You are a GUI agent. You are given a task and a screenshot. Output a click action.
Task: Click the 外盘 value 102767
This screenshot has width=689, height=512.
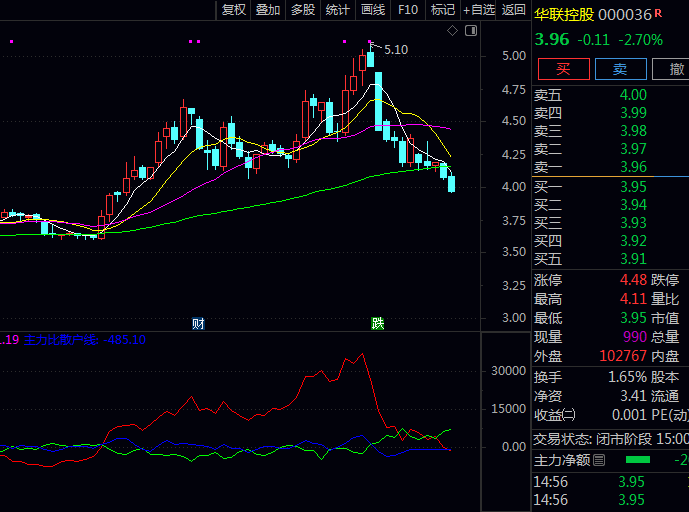623,356
